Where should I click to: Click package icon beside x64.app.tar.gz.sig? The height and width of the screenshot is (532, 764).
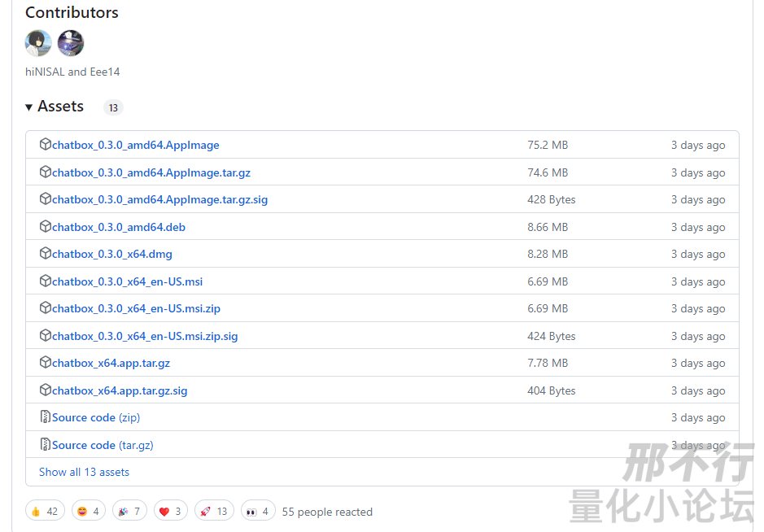[46, 390]
